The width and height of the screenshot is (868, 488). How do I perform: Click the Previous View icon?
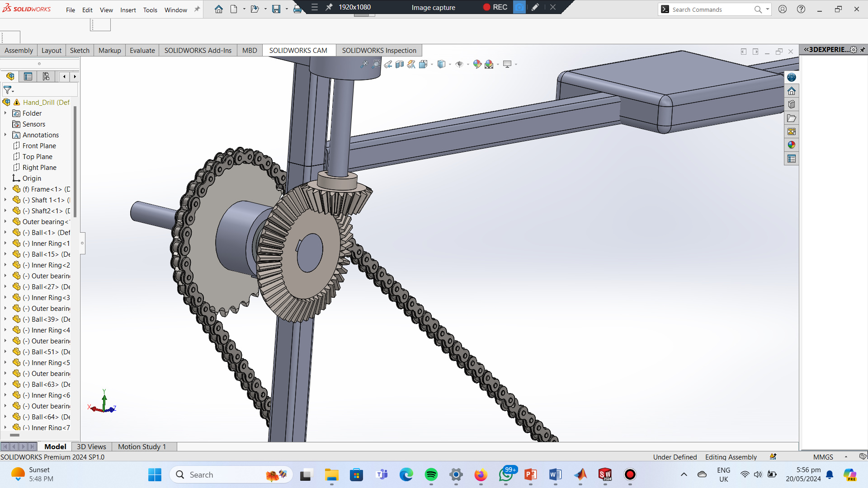(388, 64)
